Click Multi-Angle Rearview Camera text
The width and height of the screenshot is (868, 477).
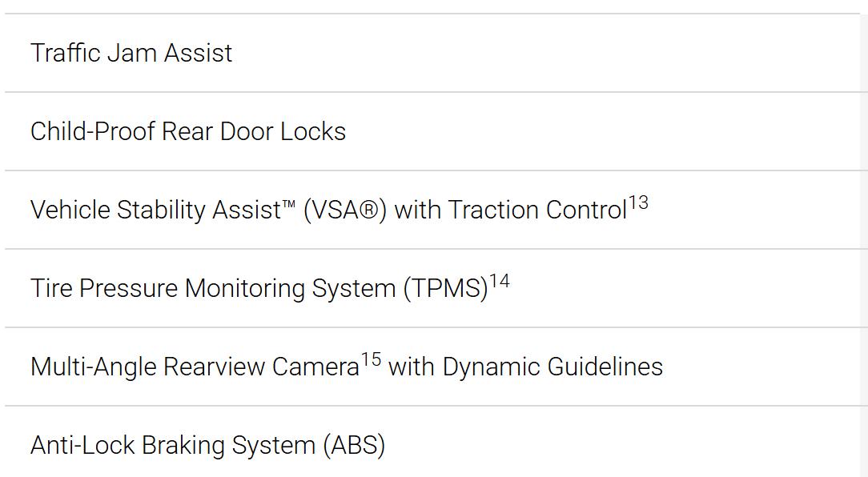(195, 367)
